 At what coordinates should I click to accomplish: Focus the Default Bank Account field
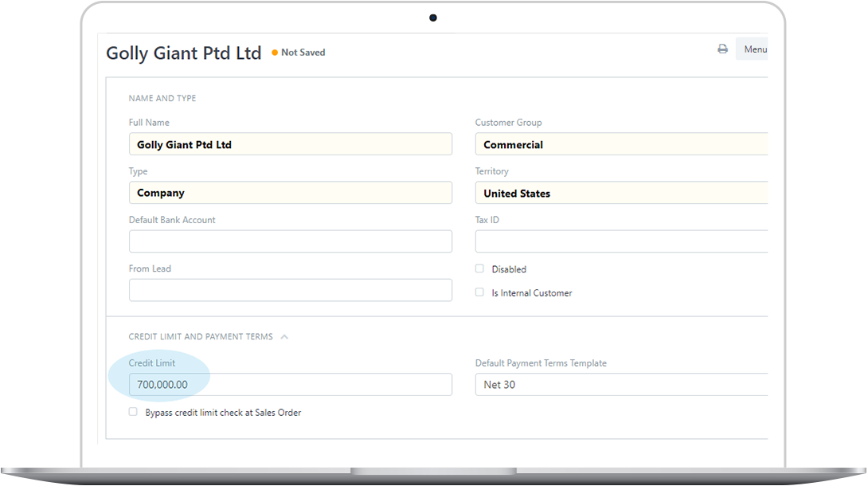[x=290, y=241]
